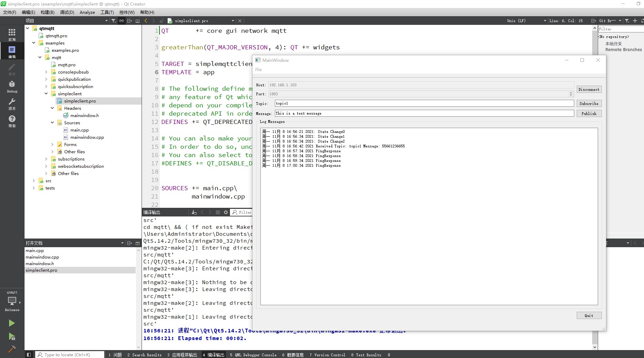
Task: Toggle synchronize tree with editor link icon
Action: click(x=122, y=21)
